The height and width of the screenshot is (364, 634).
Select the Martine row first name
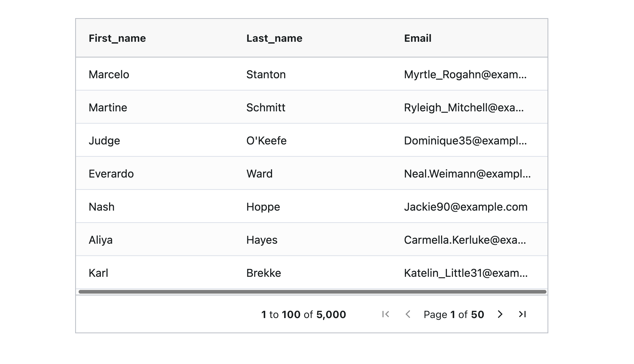(x=108, y=108)
